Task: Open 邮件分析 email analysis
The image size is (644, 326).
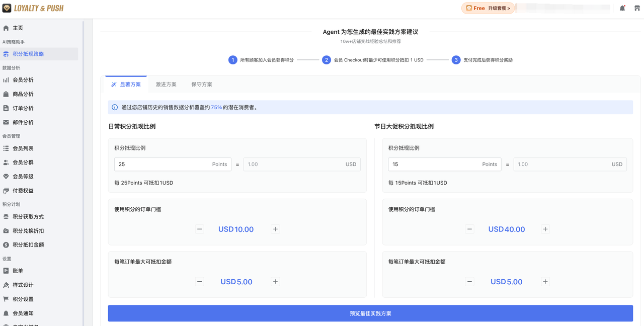Action: point(23,122)
